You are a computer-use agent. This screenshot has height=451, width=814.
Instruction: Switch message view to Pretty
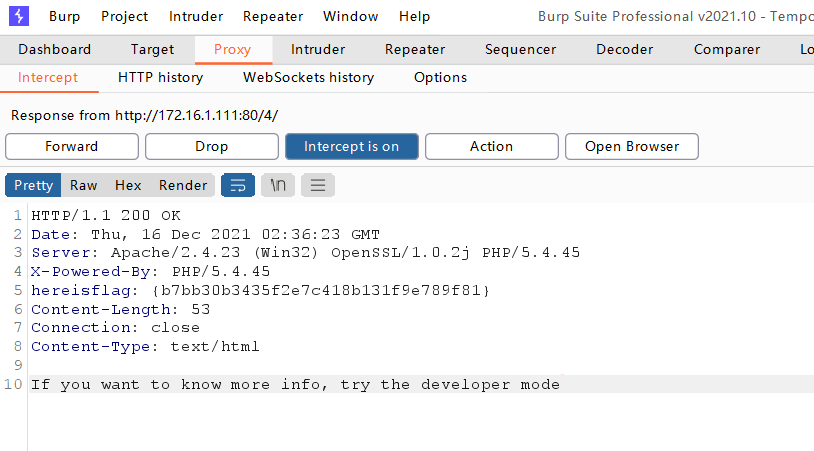tap(33, 185)
